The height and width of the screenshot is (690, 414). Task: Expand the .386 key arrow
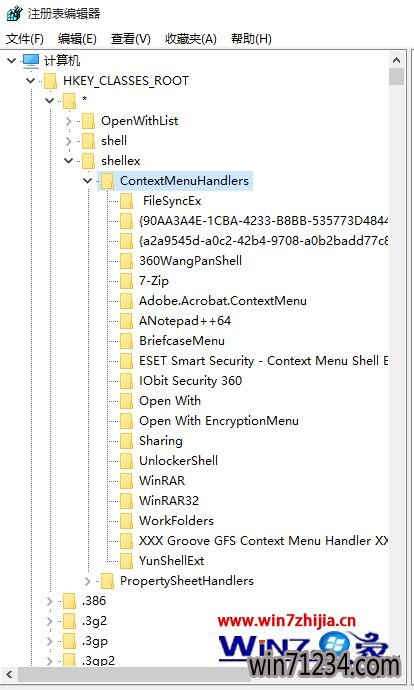[x=50, y=601]
